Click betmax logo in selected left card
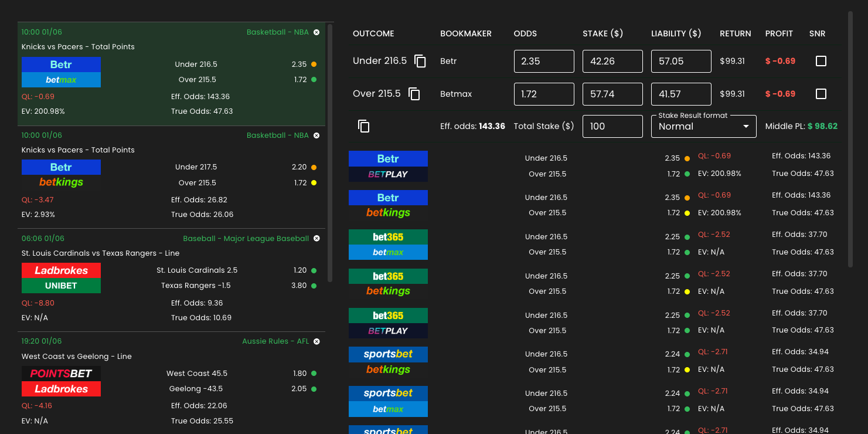Screen dimensions: 868x434 click(x=61, y=80)
